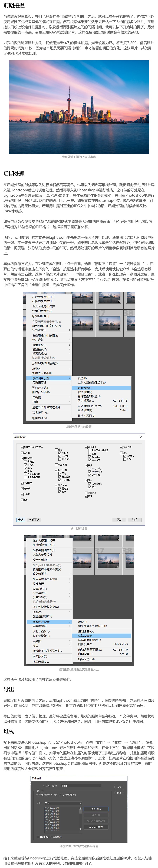Toggle the 锐化 checkbox

click(x=22, y=500)
